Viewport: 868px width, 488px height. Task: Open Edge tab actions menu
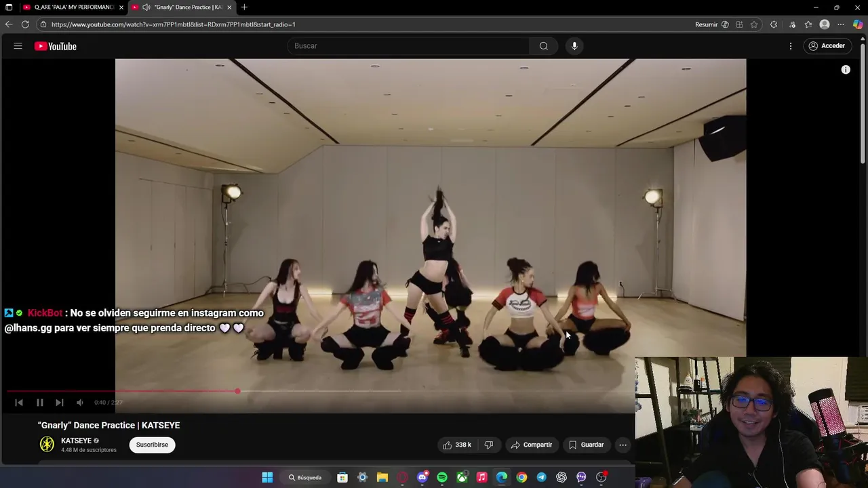tap(9, 7)
